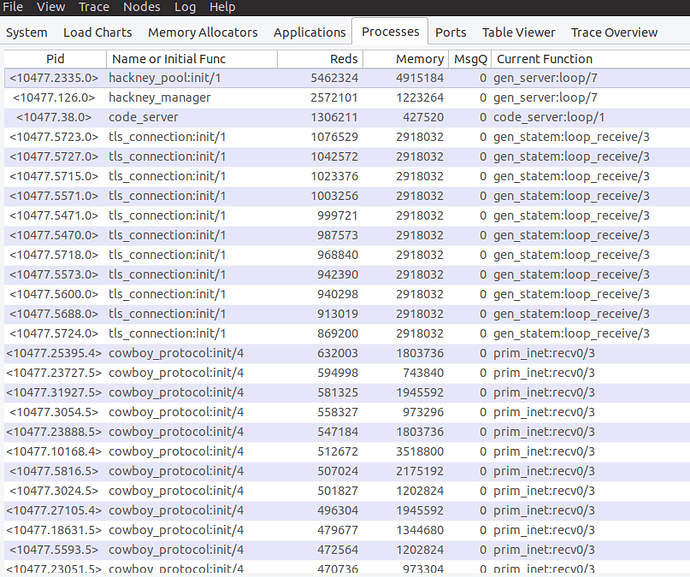690x577 pixels.
Task: Click the Memory value 1344680
Action: click(x=420, y=530)
